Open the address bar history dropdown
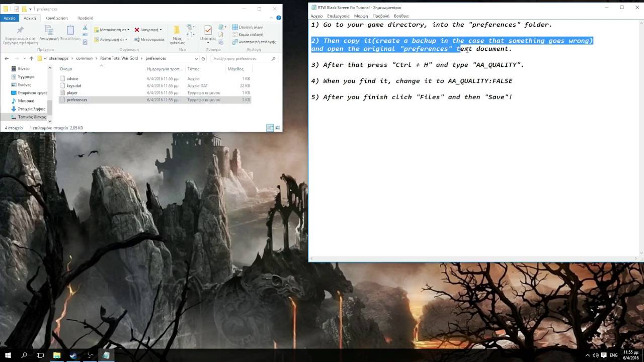Viewport: 644px width, 362px height. tap(196, 58)
